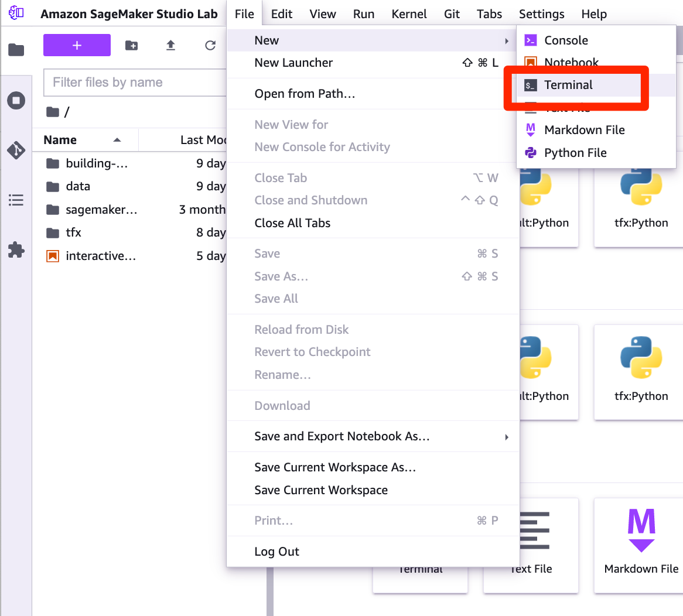Viewport: 683px width, 616px height.
Task: Select the sagemaker… folder row
Action: (x=130, y=210)
